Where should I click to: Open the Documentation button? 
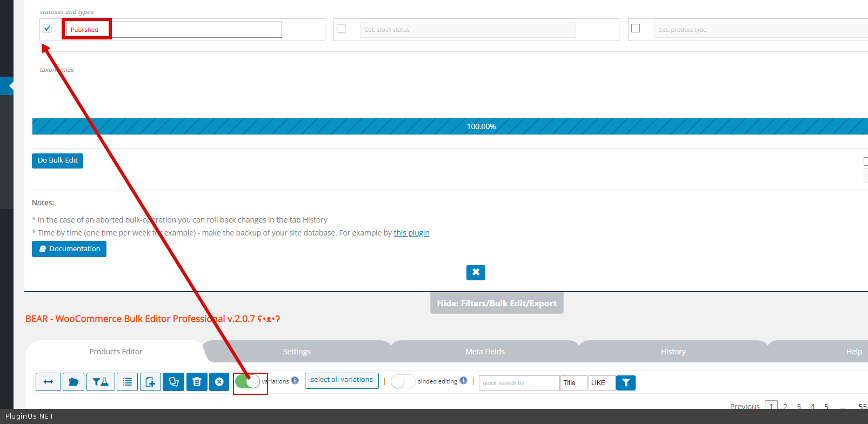pyautogui.click(x=69, y=249)
